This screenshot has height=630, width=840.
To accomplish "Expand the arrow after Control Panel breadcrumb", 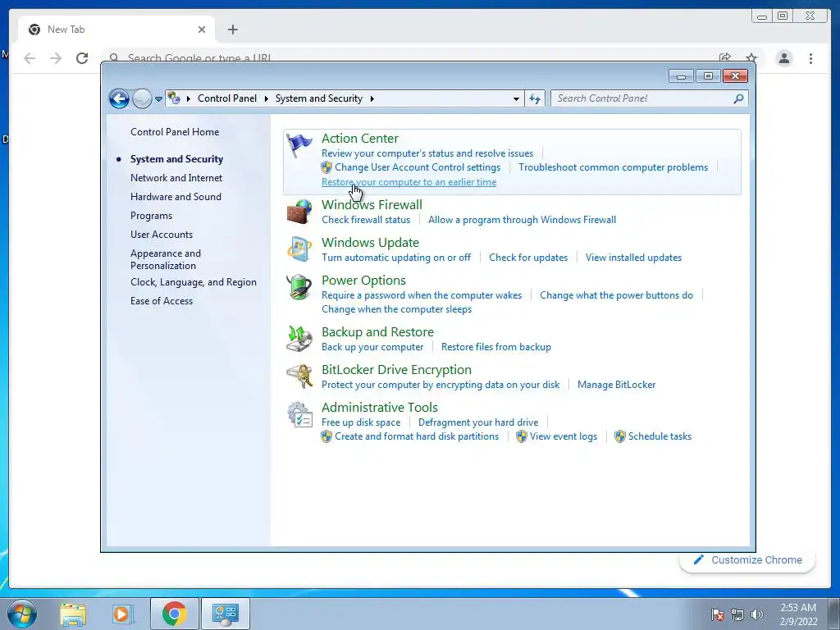I will point(267,98).
